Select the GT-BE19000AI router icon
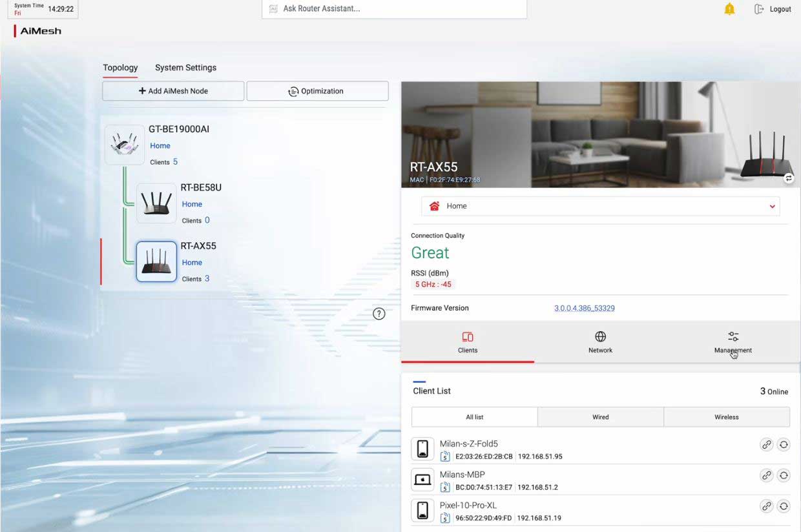The image size is (801, 532). pos(125,145)
